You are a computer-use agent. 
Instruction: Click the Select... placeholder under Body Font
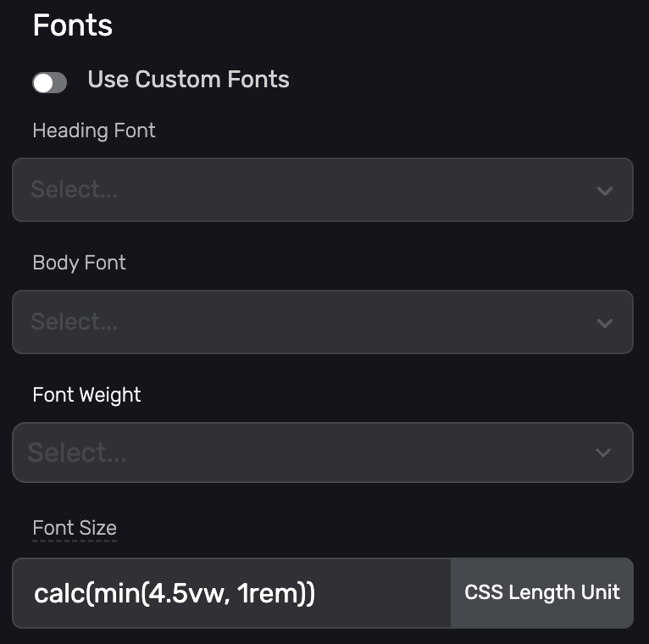coord(75,322)
